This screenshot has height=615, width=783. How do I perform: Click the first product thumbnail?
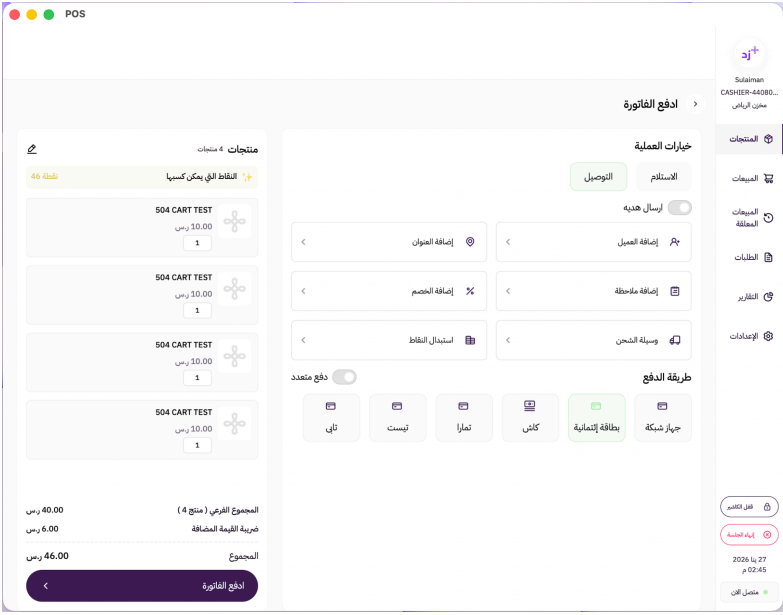click(234, 221)
